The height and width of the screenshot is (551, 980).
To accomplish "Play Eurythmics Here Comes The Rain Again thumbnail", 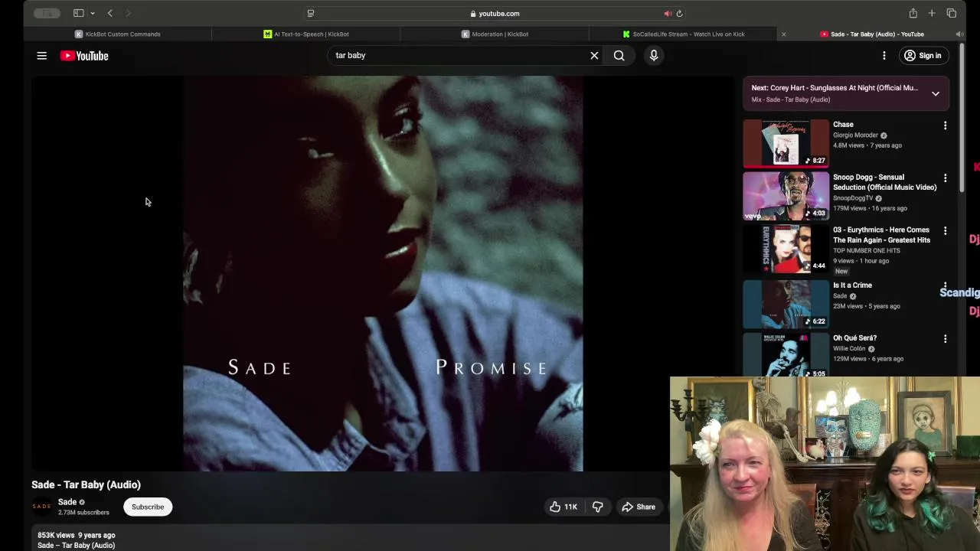I will point(786,249).
